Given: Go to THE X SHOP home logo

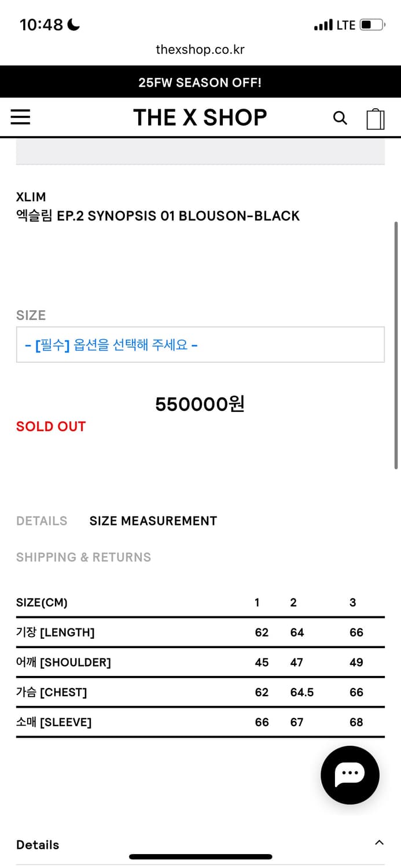Looking at the screenshot, I should pos(200,117).
